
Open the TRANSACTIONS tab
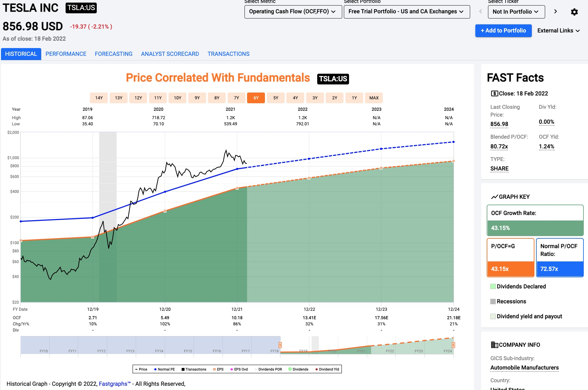click(x=229, y=54)
